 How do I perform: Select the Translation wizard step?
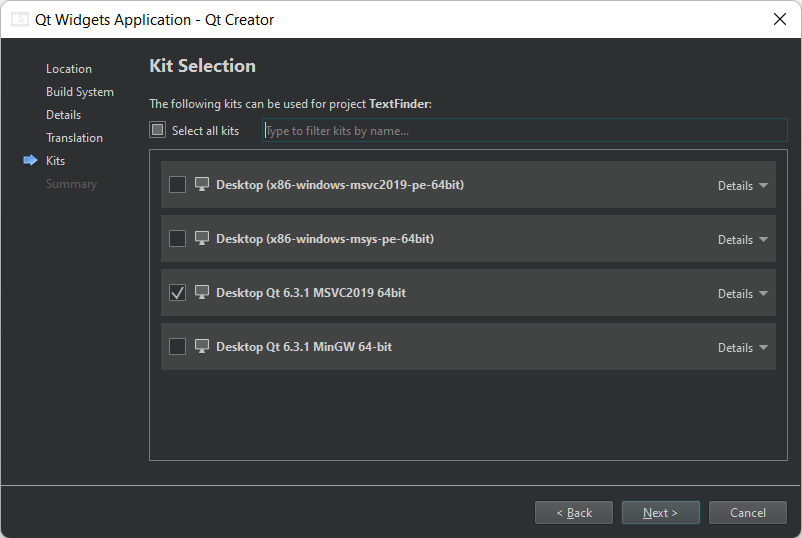[x=74, y=138]
